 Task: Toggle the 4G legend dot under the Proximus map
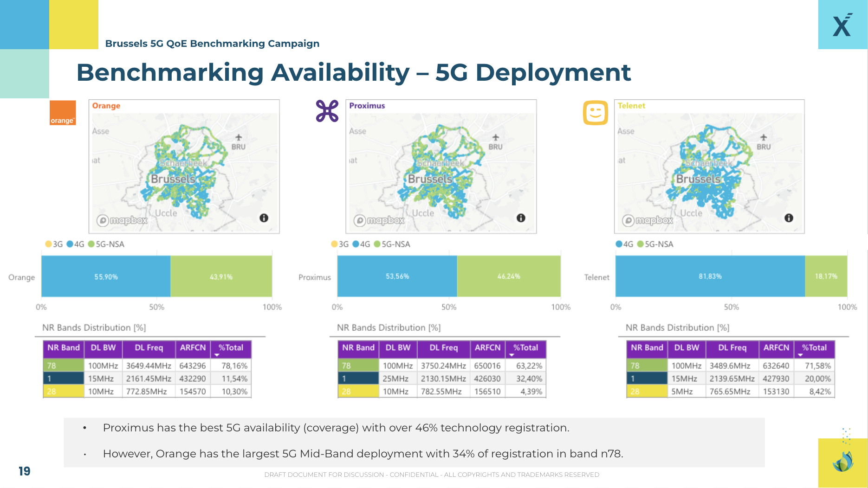(356, 244)
